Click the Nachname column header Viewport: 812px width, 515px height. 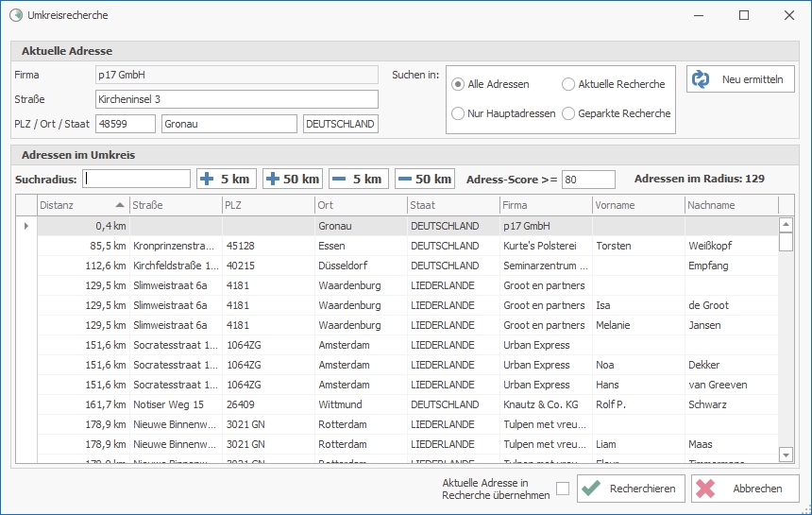click(x=731, y=205)
